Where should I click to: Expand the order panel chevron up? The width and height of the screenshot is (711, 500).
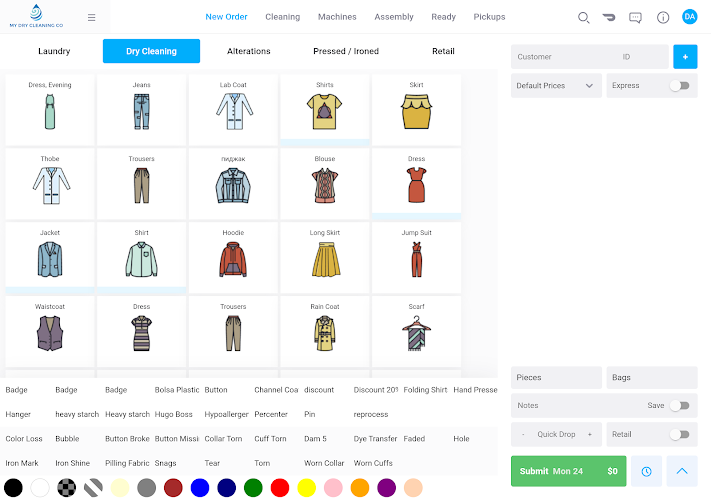682,471
